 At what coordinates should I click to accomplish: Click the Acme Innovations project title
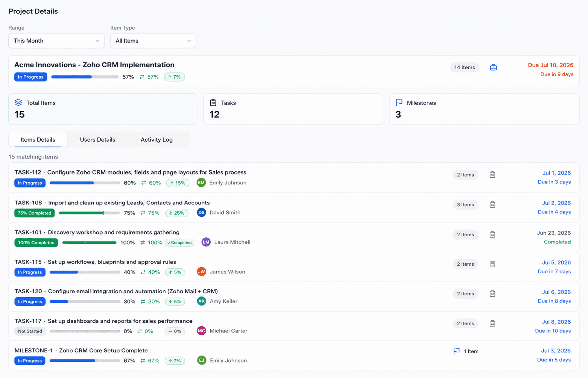pos(94,65)
